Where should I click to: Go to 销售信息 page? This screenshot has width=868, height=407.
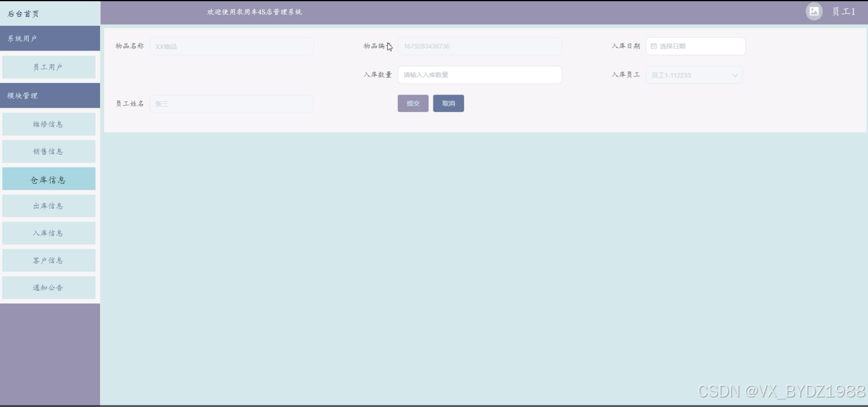49,151
